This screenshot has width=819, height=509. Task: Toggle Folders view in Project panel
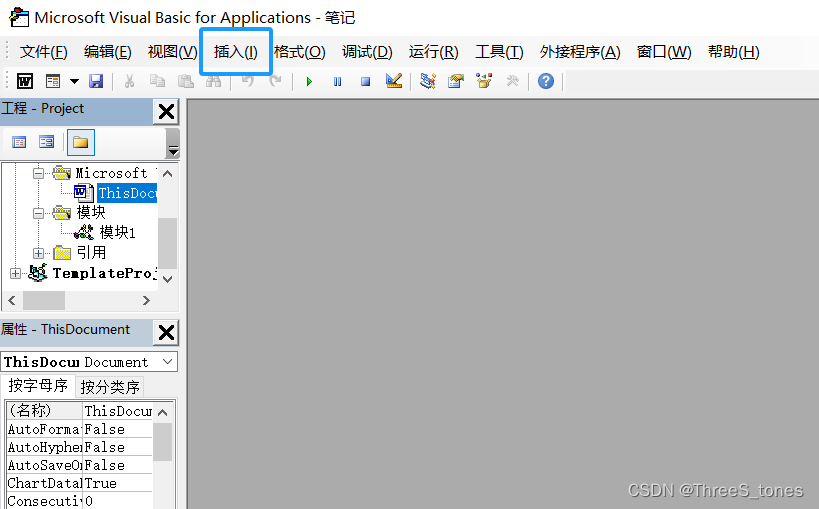pos(80,142)
